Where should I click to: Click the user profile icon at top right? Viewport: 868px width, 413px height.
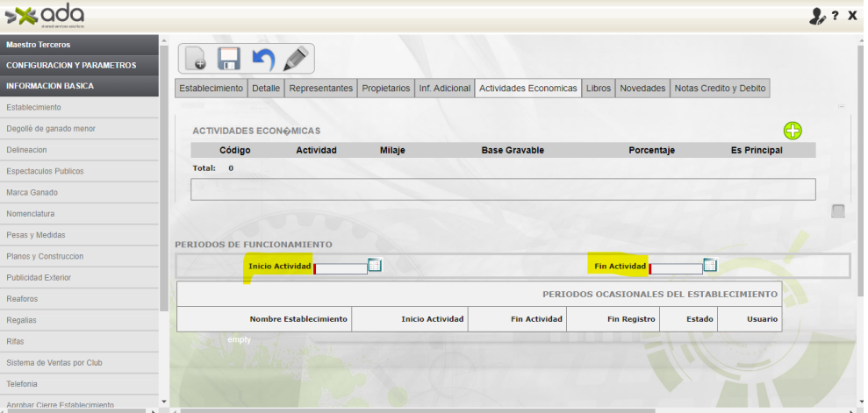[818, 16]
